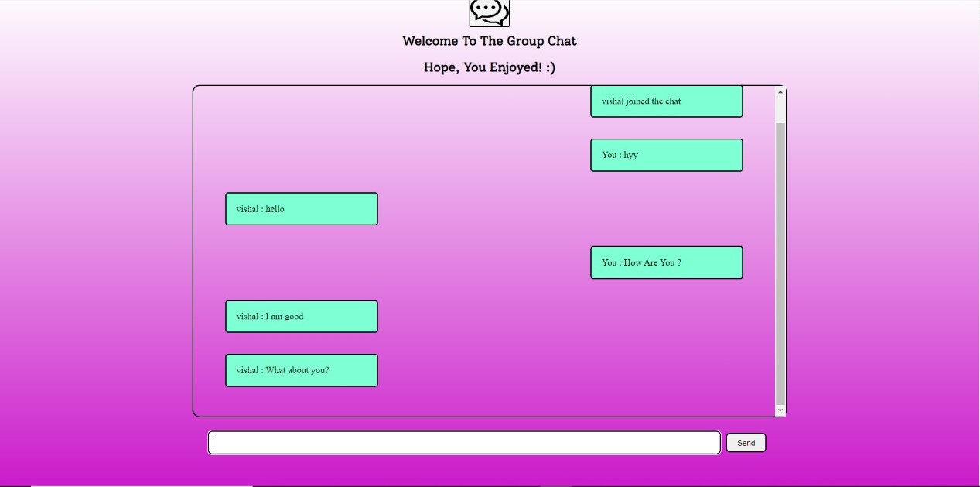Click the chat messages container area

[x=480, y=248]
